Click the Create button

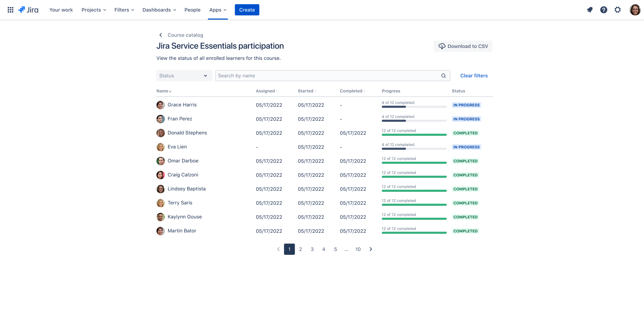click(247, 10)
